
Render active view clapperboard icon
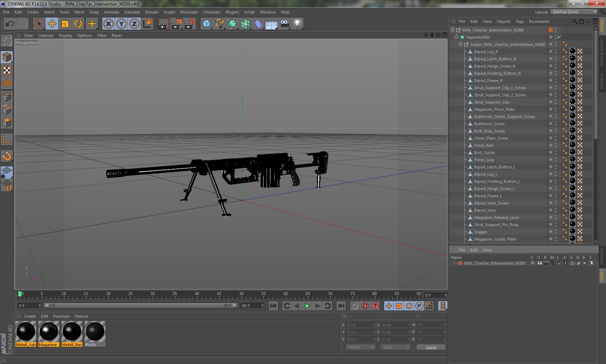pos(163,24)
